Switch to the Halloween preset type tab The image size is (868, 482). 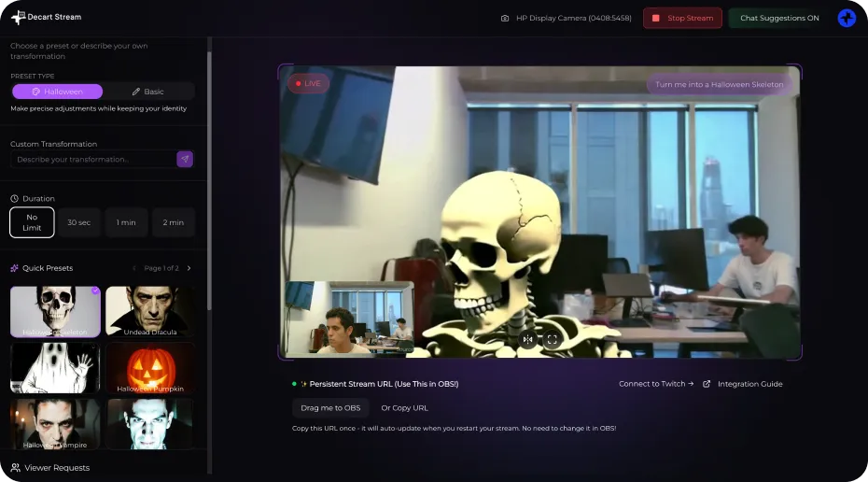[57, 92]
